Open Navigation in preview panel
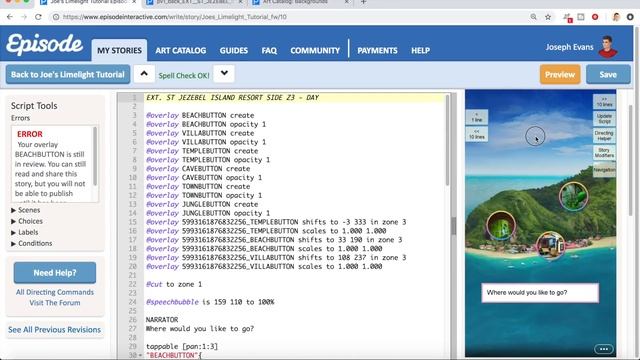The height and width of the screenshot is (360, 640). (604, 170)
